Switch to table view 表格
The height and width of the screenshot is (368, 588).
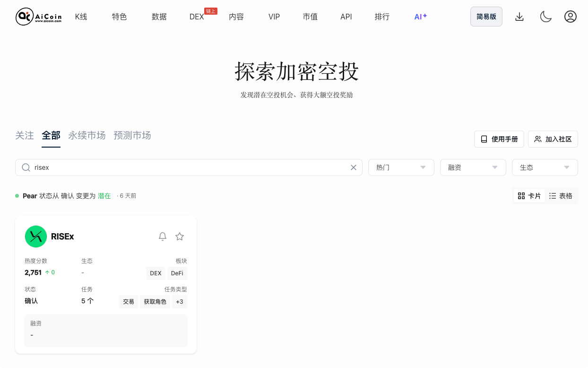pyautogui.click(x=561, y=196)
